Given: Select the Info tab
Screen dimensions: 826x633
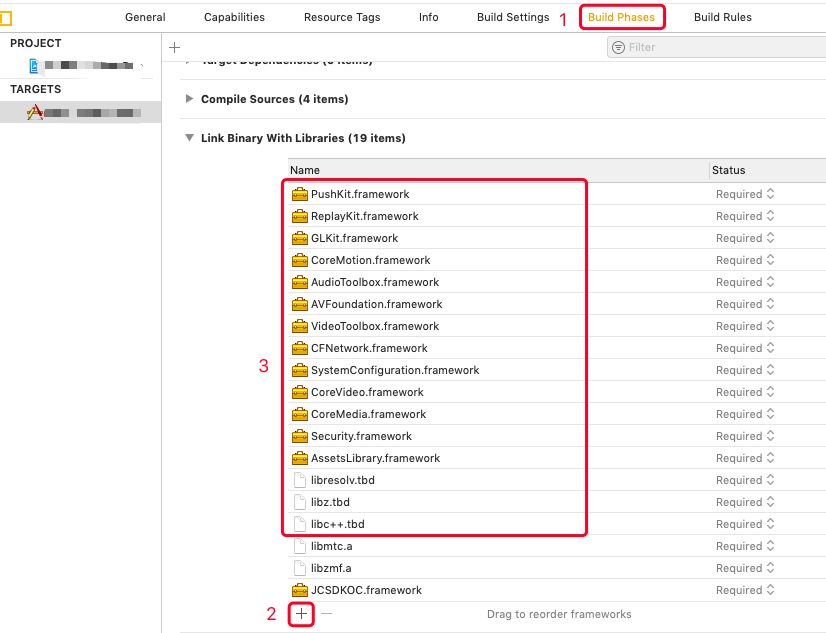Looking at the screenshot, I should click(x=428, y=17).
